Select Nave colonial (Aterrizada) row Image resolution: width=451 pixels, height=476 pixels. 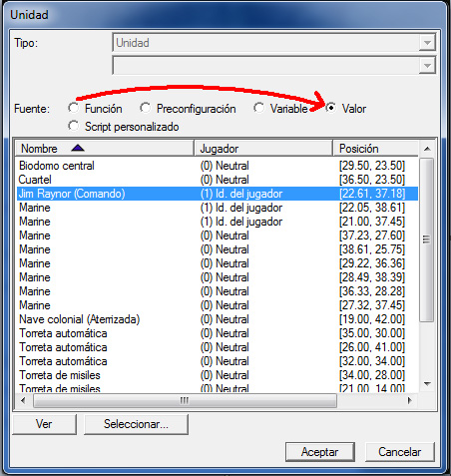coord(217,319)
